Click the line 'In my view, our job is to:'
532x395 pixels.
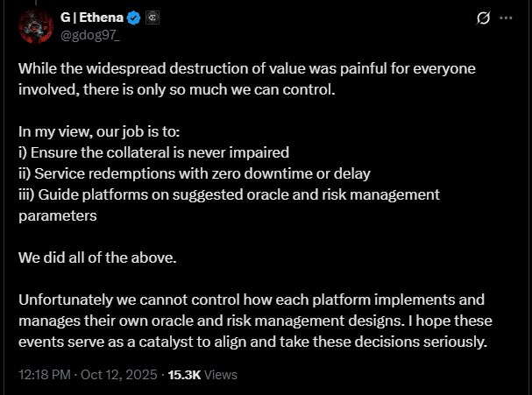pos(99,131)
